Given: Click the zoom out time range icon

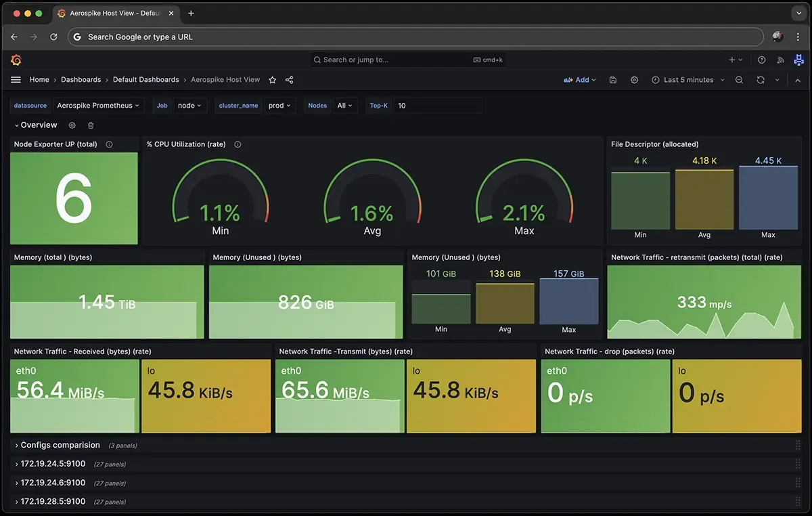Looking at the screenshot, I should pyautogui.click(x=740, y=80).
